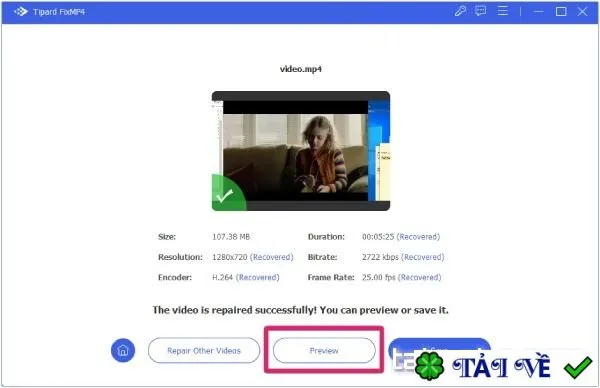Close the Tipard FixMP4 window
Image resolution: width=600 pixels, height=388 pixels.
point(582,11)
